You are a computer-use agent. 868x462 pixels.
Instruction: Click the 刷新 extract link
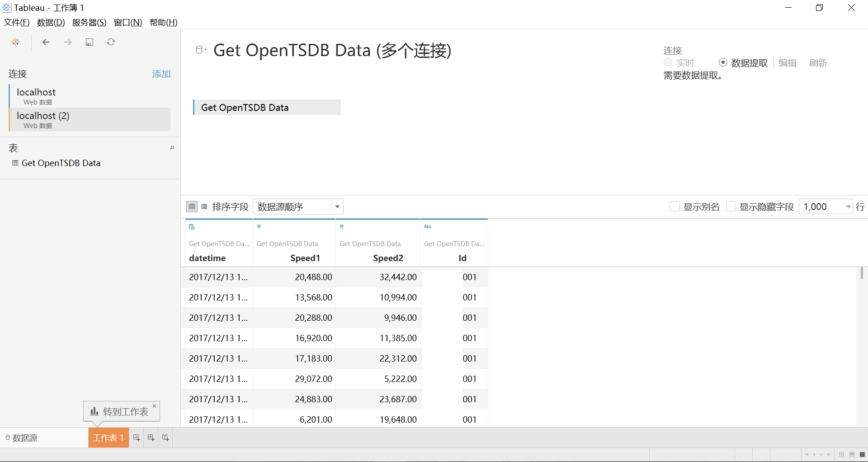818,63
